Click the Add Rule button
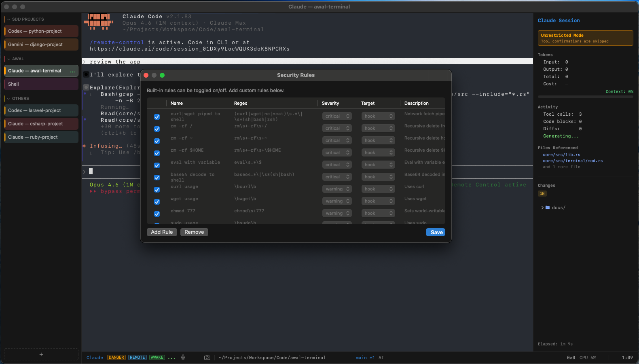639x364 pixels. click(162, 232)
